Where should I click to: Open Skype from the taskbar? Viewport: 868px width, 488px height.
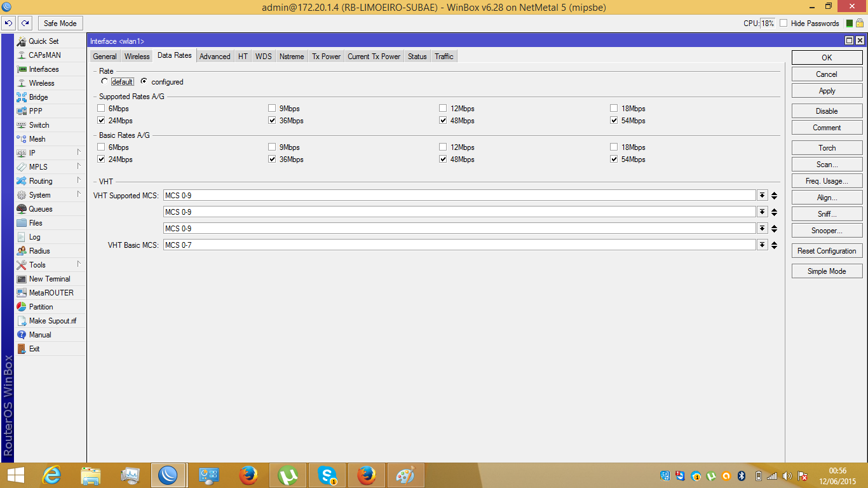point(327,475)
